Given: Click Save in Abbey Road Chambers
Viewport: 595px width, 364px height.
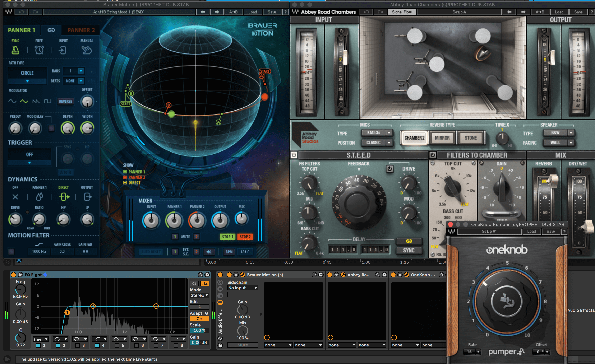Looking at the screenshot, I should (x=578, y=12).
